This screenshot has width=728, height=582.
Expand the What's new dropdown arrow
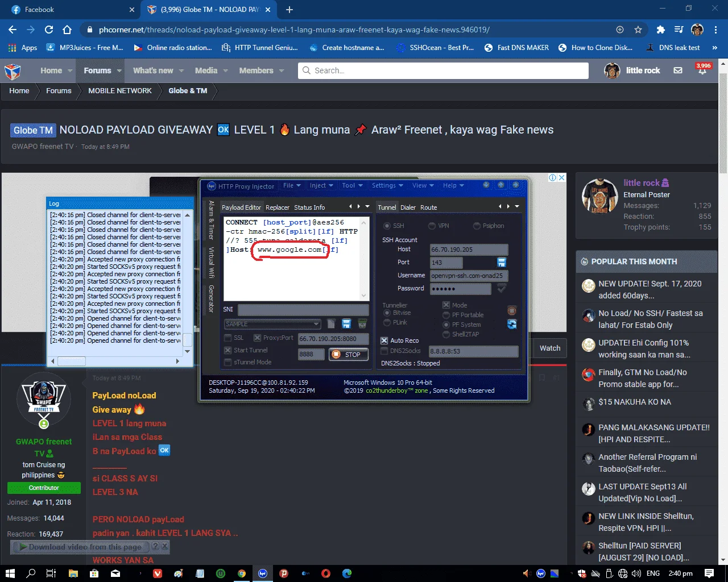pyautogui.click(x=181, y=70)
